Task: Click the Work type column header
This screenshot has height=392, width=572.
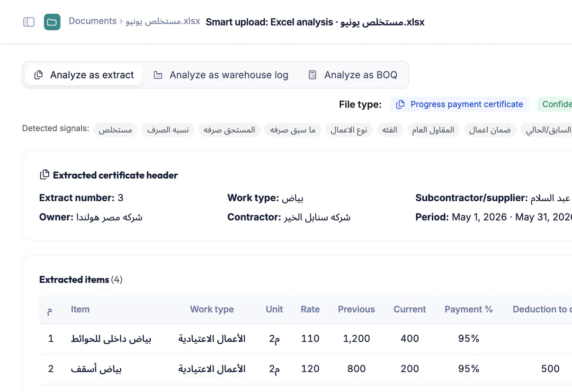Action: [212, 309]
